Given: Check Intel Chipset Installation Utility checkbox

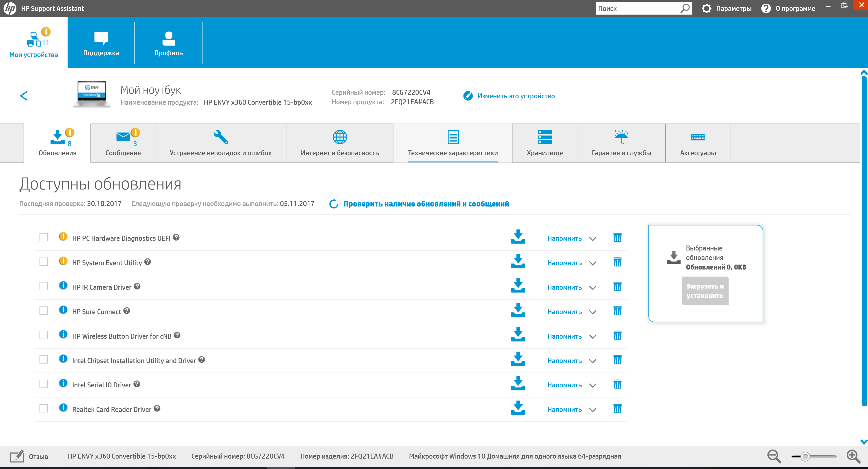Looking at the screenshot, I should (x=44, y=360).
